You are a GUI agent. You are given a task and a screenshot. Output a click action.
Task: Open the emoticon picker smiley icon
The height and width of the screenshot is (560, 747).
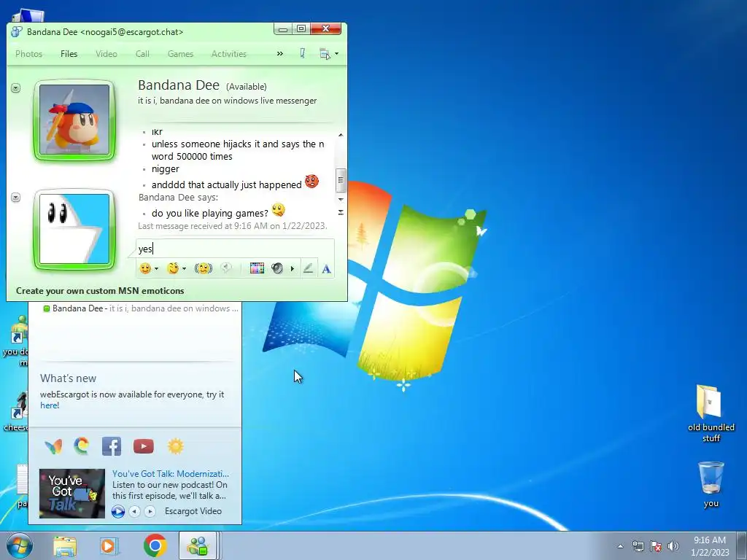(x=145, y=268)
